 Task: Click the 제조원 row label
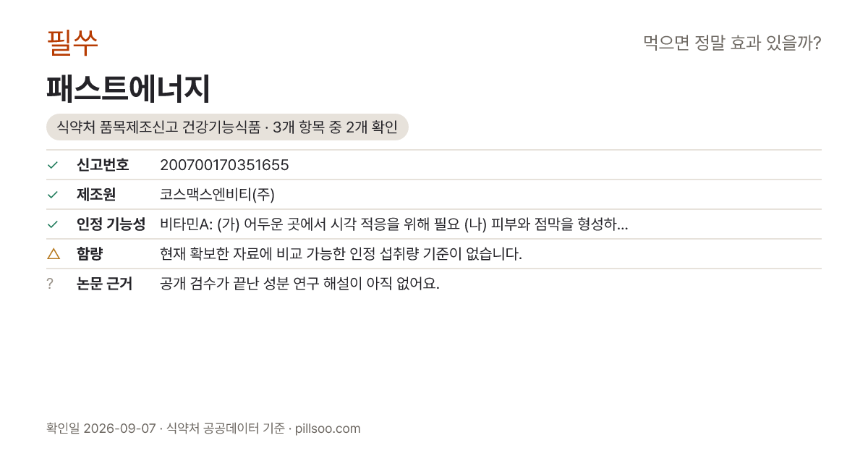pos(96,195)
